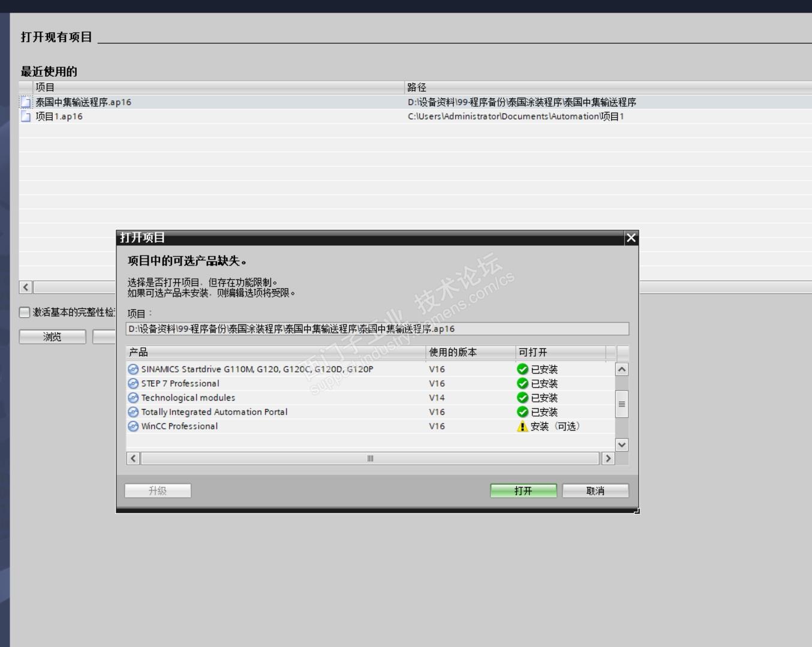Screen dimensions: 812x647
Task: Click the 浏览 button
Action: point(52,337)
